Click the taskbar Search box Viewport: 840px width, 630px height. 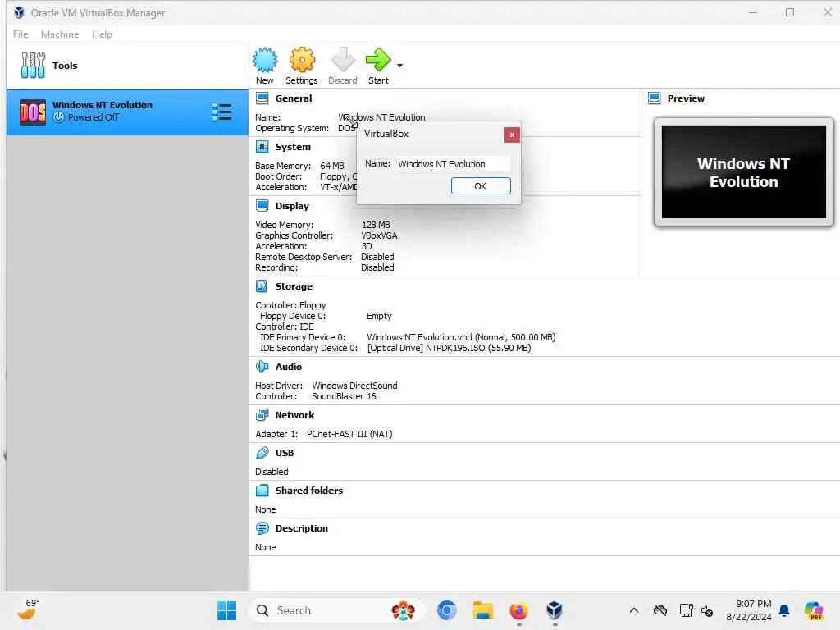tap(337, 610)
